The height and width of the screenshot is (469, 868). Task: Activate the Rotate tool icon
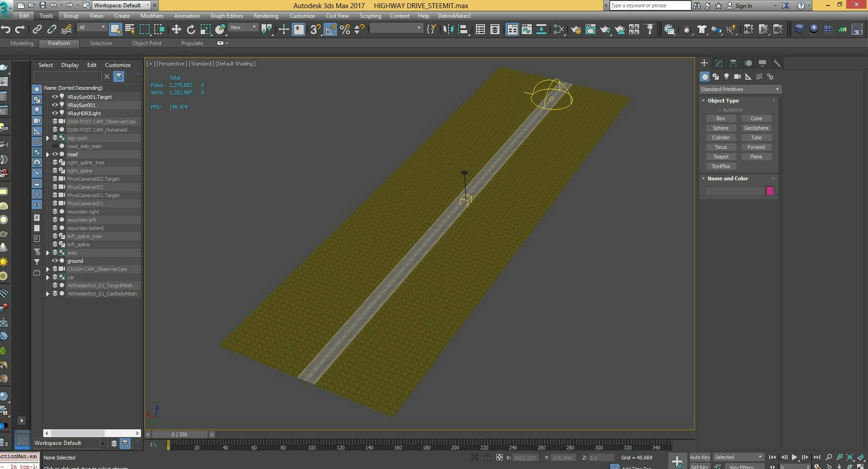pyautogui.click(x=191, y=30)
